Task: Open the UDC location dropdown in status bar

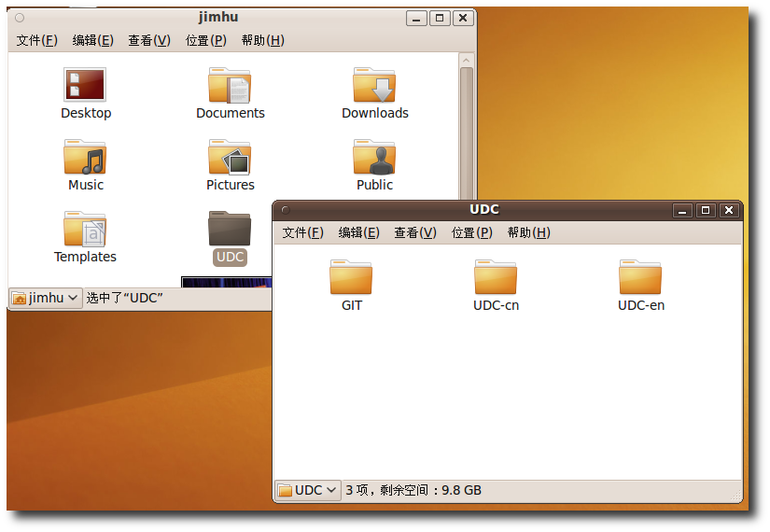Action: point(308,490)
